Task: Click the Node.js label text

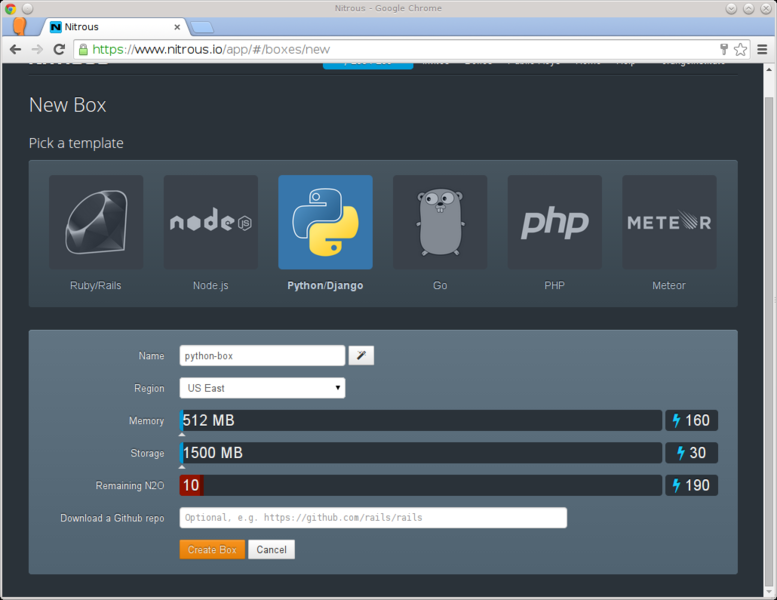Action: [211, 285]
